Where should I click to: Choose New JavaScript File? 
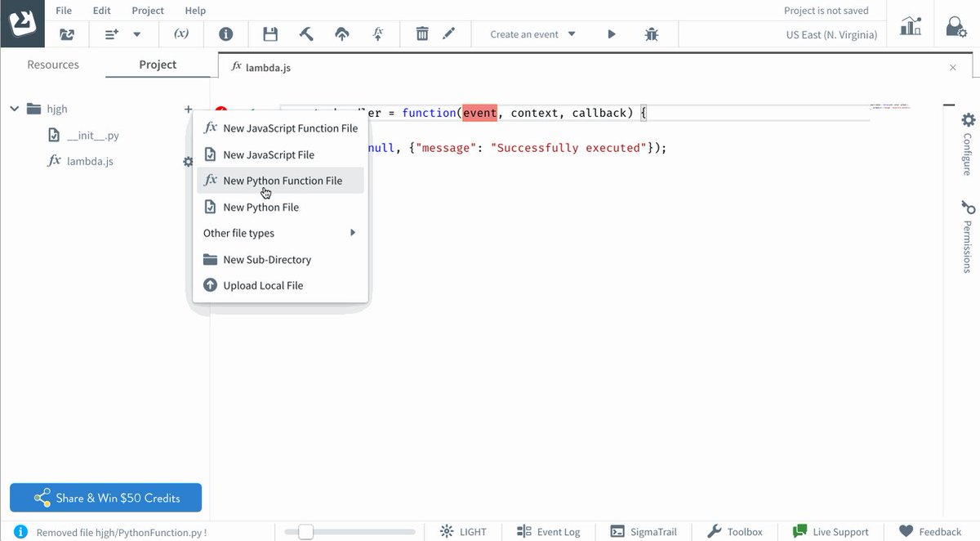pos(280,154)
